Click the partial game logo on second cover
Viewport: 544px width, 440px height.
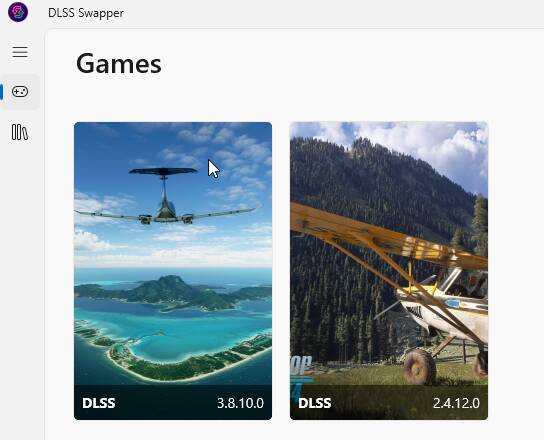point(301,376)
